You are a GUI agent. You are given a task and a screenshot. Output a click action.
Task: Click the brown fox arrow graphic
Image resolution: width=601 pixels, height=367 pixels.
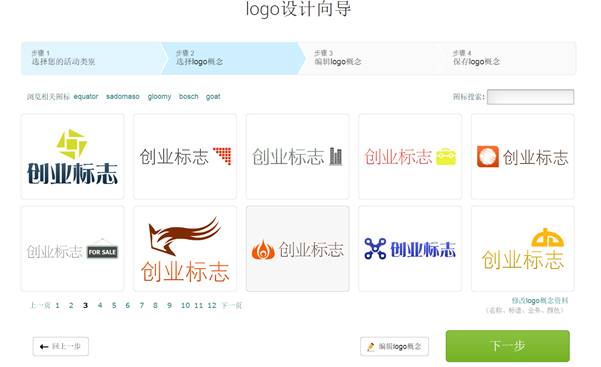click(185, 236)
